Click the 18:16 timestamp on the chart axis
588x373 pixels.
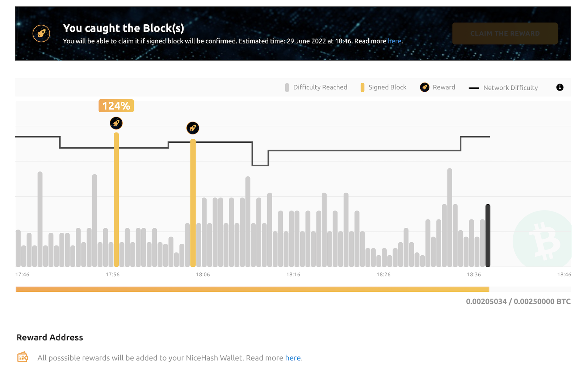pyautogui.click(x=293, y=274)
